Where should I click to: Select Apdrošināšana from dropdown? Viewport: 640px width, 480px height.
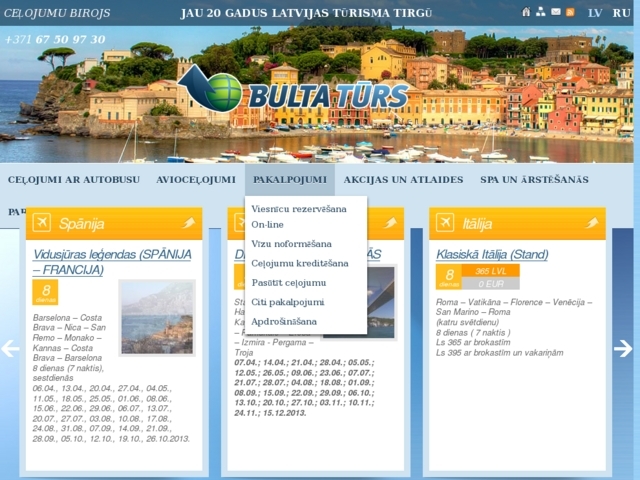point(284,322)
